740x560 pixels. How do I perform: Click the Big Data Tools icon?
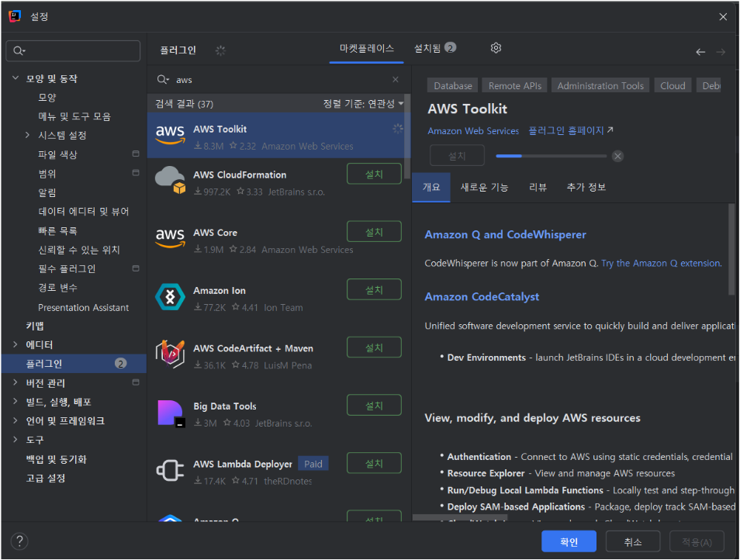pyautogui.click(x=171, y=413)
